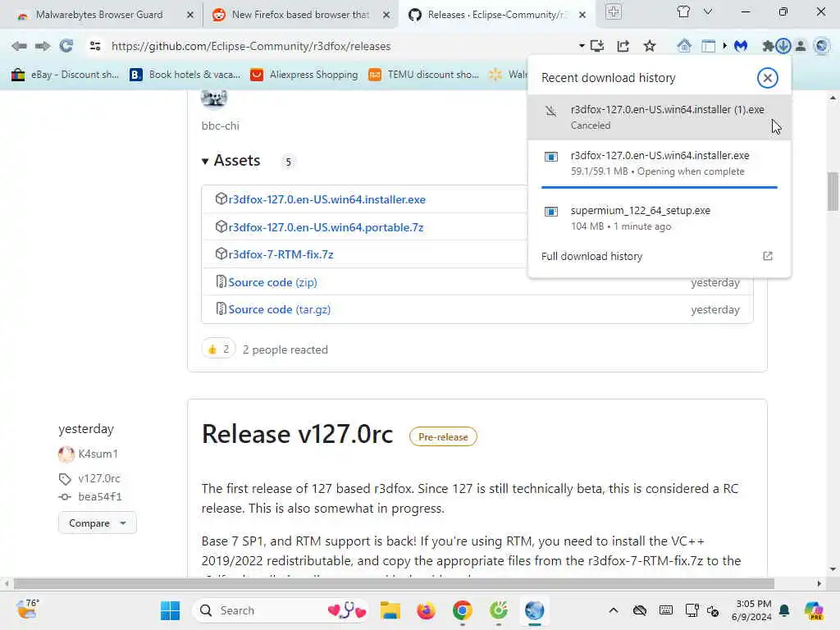The height and width of the screenshot is (630, 840).
Task: Close the Releases GitHub tab
Action: [x=582, y=15]
